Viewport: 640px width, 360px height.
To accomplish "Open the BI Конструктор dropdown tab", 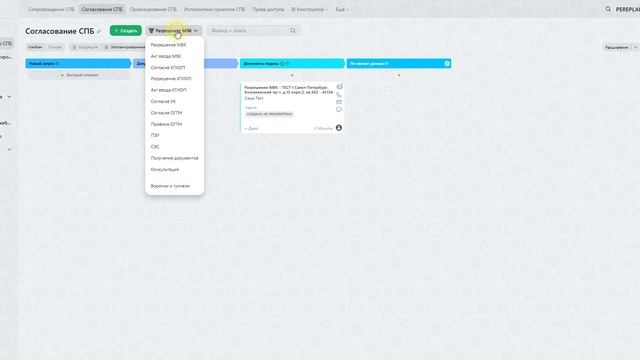I will point(309,9).
